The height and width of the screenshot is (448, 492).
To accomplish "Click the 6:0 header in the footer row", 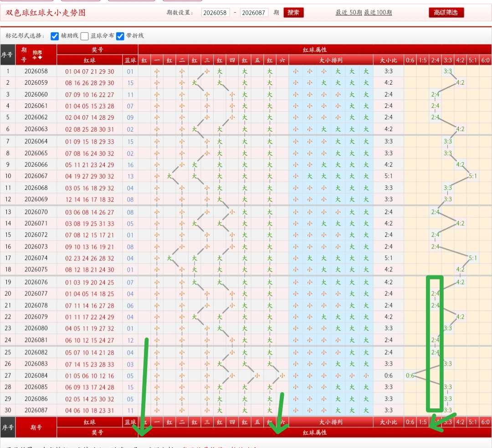I will coord(486,422).
